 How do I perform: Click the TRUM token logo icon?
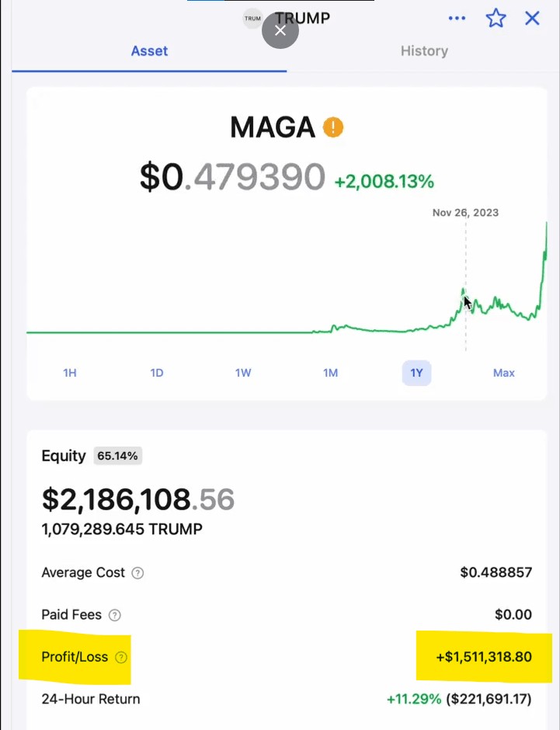point(252,19)
